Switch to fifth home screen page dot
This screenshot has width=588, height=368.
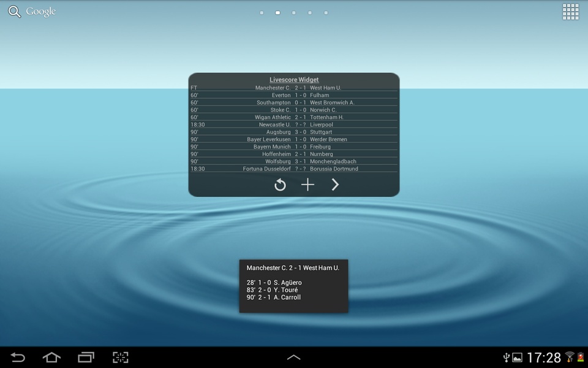pos(326,13)
